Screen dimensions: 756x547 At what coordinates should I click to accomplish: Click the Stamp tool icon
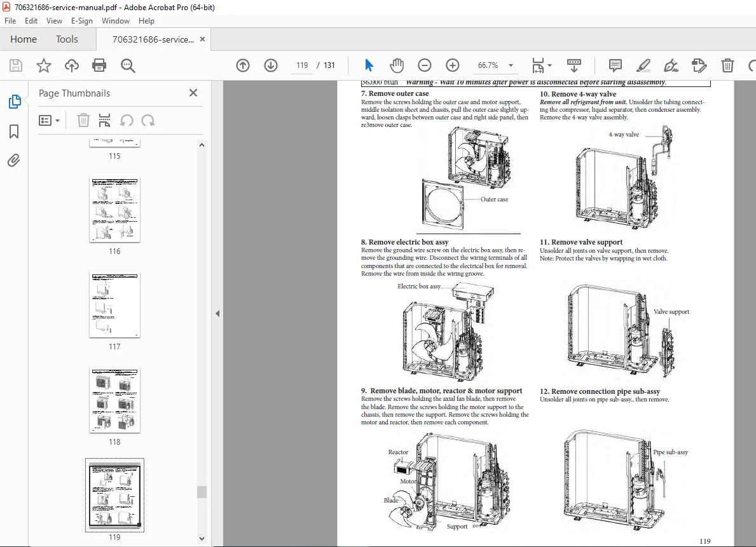point(699,65)
